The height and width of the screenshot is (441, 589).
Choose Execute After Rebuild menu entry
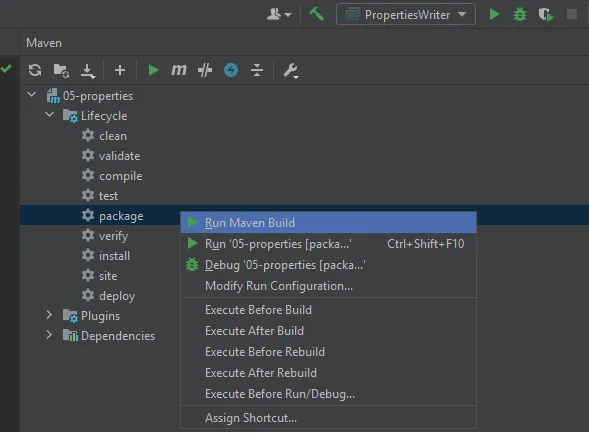[x=328, y=373]
